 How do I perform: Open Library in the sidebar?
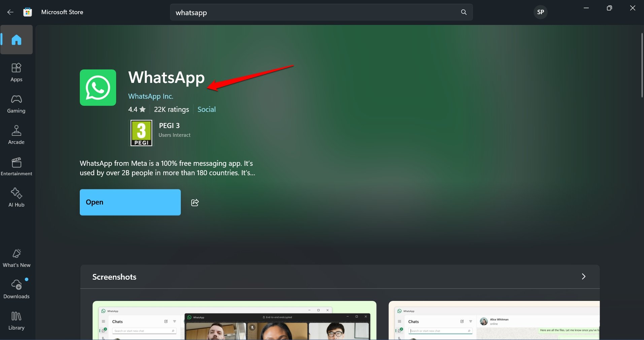[x=16, y=321]
